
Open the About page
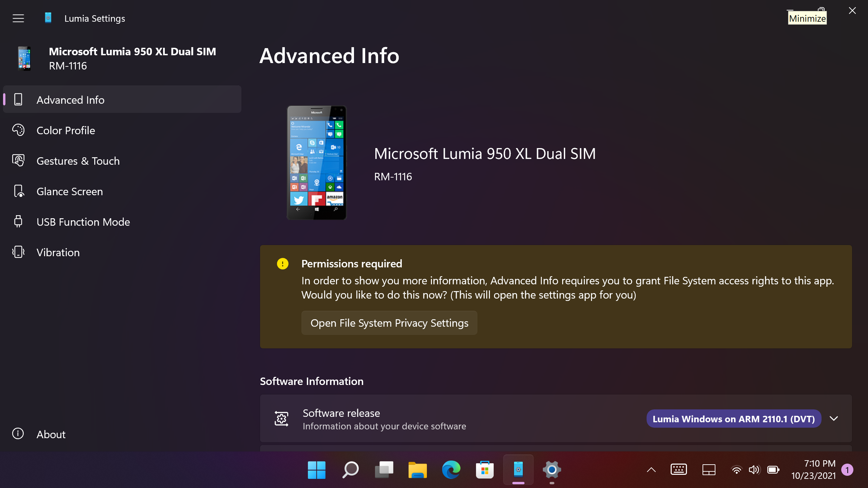click(122, 434)
